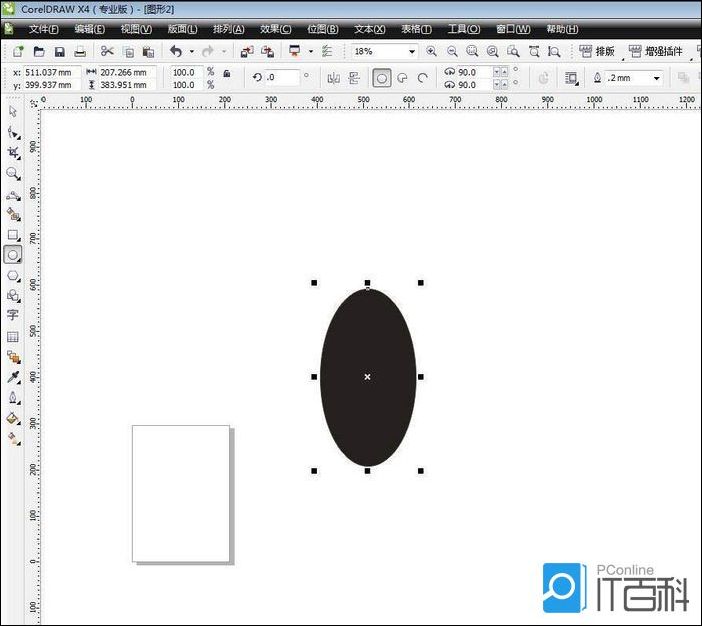
Task: Select the Outline pen tool
Action: (13, 398)
